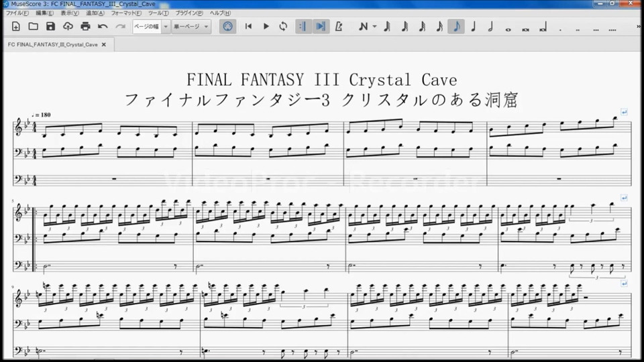The height and width of the screenshot is (362, 644).
Task: Select the whole rest in first bass measure
Action: [x=114, y=178]
